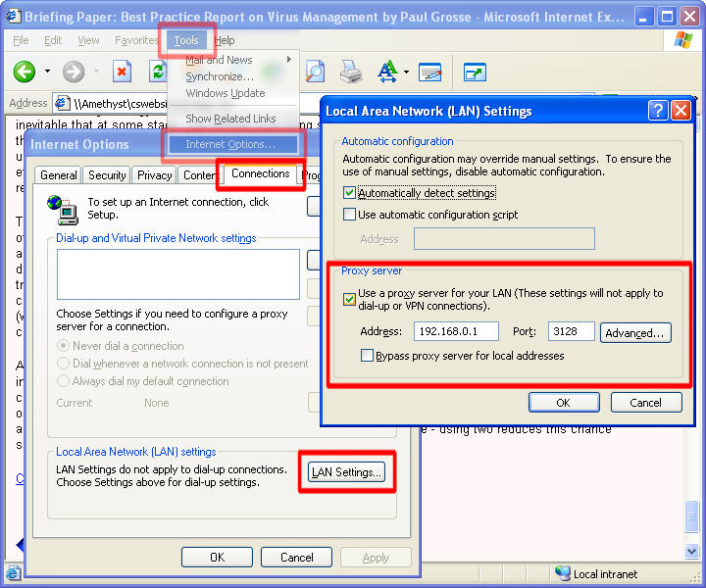
Task: Click IE page icon in status bar
Action: [13, 573]
